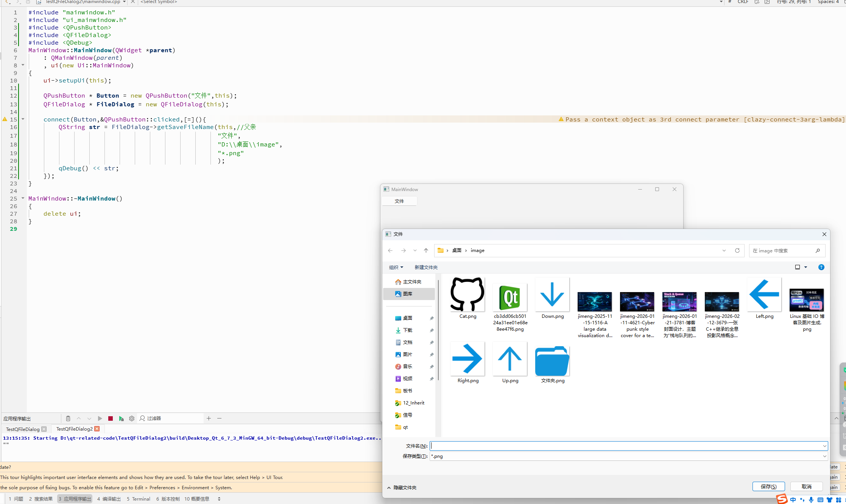Open output pane settings gear

tap(132, 418)
